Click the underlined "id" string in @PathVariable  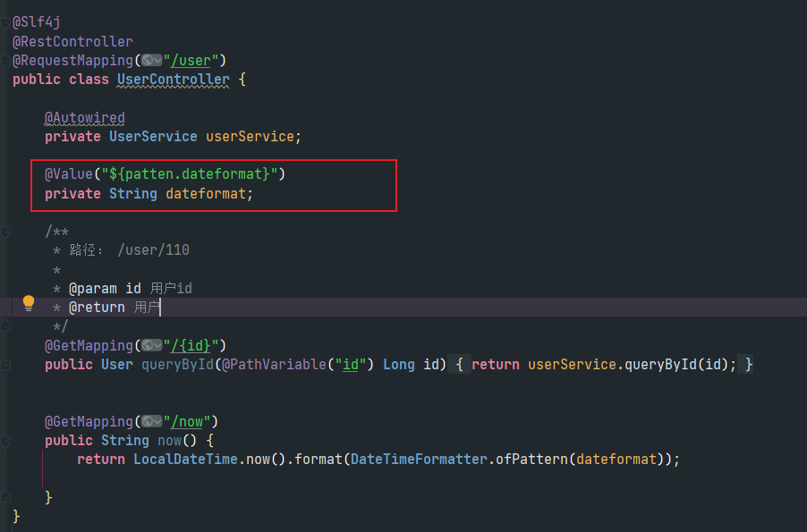[351, 364]
